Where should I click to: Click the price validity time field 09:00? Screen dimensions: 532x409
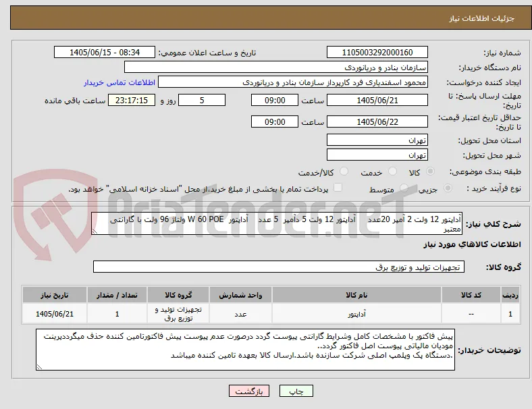[275, 121]
